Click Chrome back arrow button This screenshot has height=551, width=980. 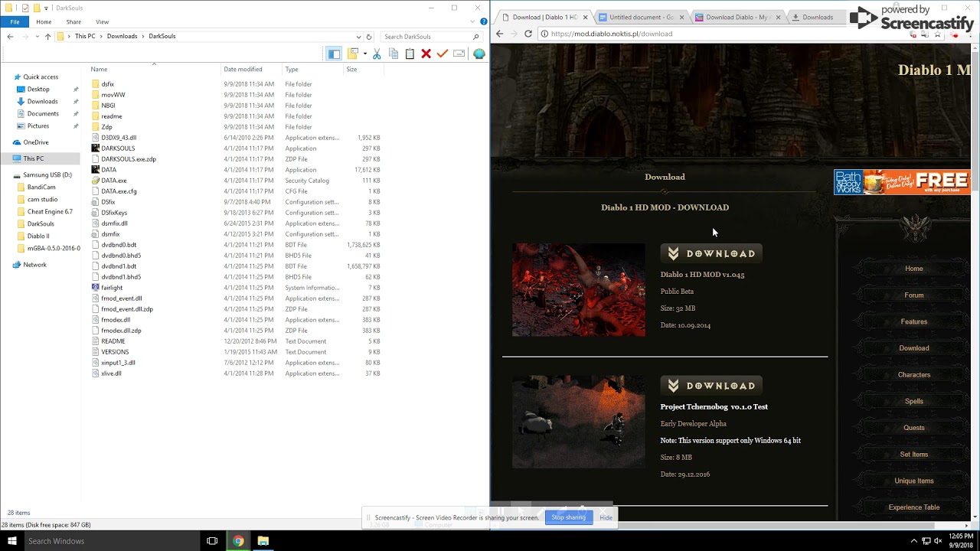point(499,34)
